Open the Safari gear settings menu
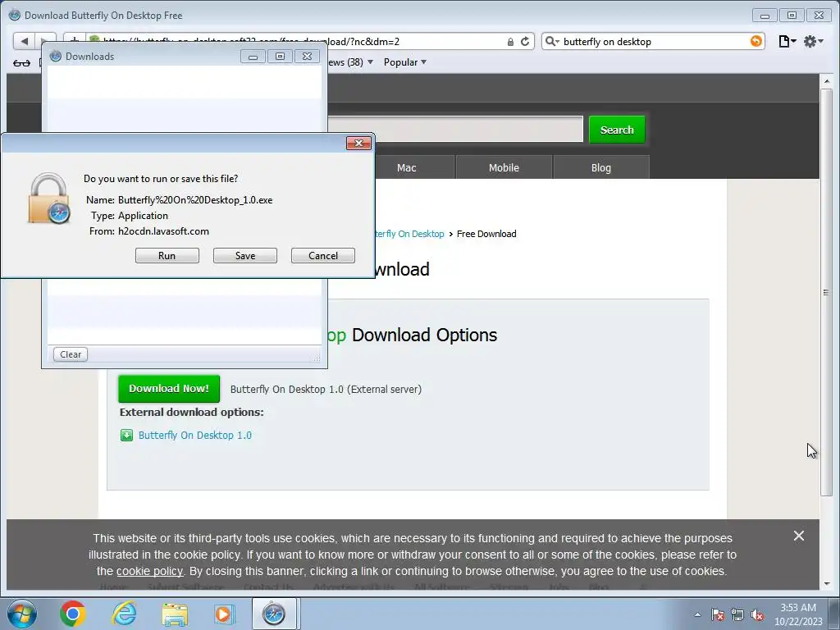The height and width of the screenshot is (630, 840). click(813, 41)
